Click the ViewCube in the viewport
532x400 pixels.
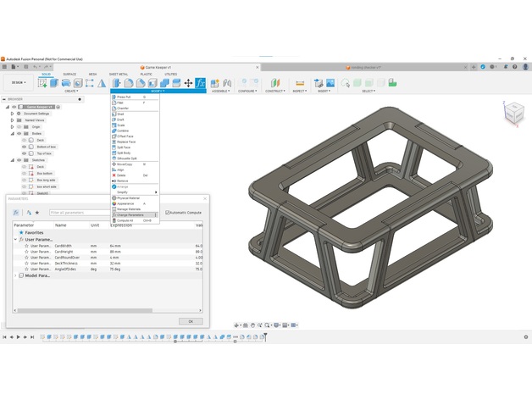tap(513, 114)
